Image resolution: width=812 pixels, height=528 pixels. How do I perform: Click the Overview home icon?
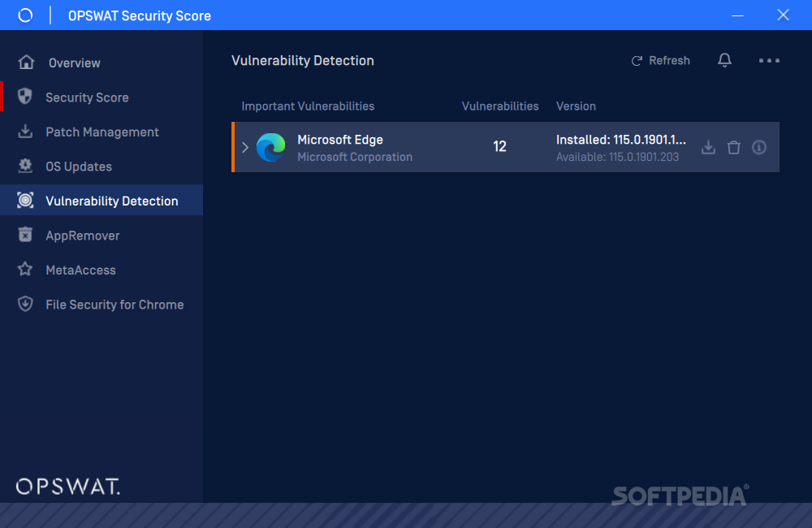tap(26, 63)
